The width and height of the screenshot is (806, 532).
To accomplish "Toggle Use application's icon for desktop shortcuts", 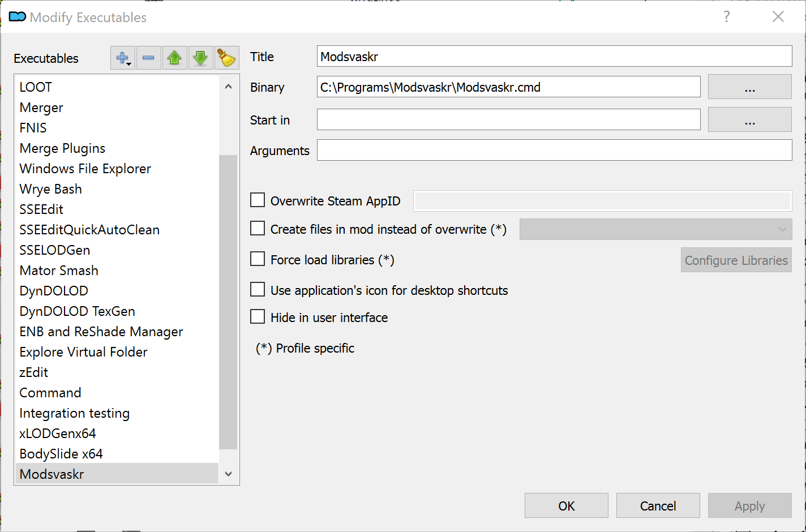I will [258, 289].
